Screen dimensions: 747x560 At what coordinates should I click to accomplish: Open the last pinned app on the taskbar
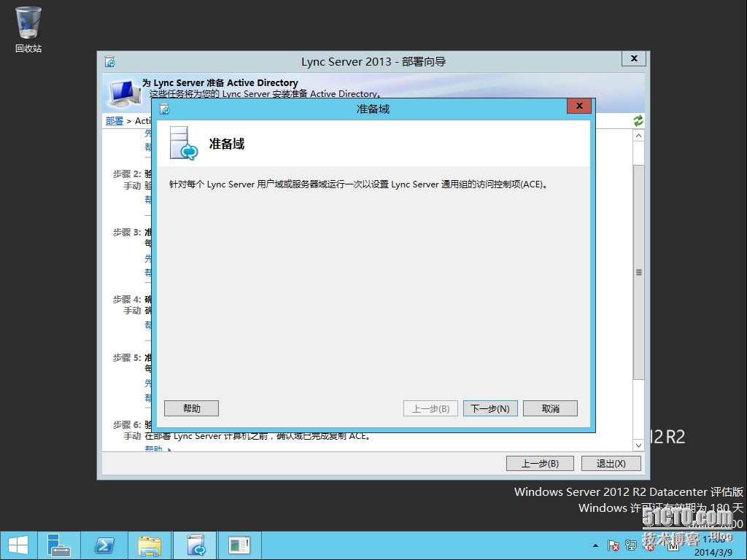point(239,545)
